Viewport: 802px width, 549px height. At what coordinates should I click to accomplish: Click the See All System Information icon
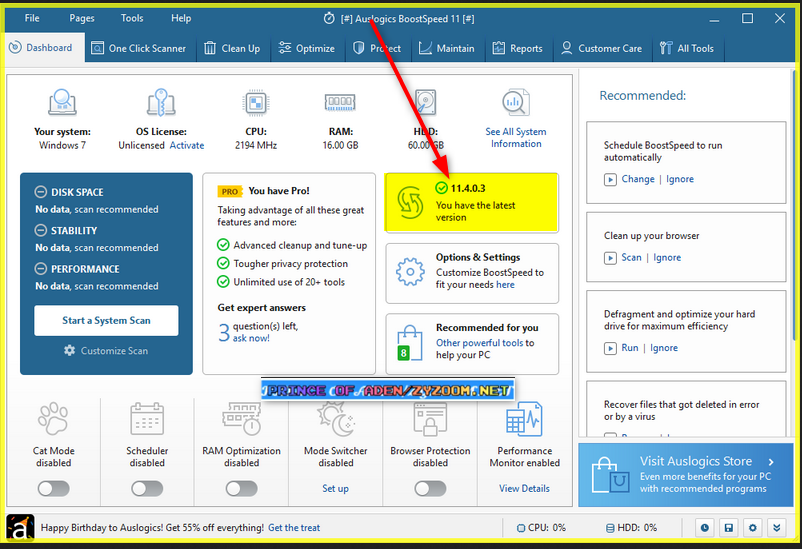(x=516, y=102)
